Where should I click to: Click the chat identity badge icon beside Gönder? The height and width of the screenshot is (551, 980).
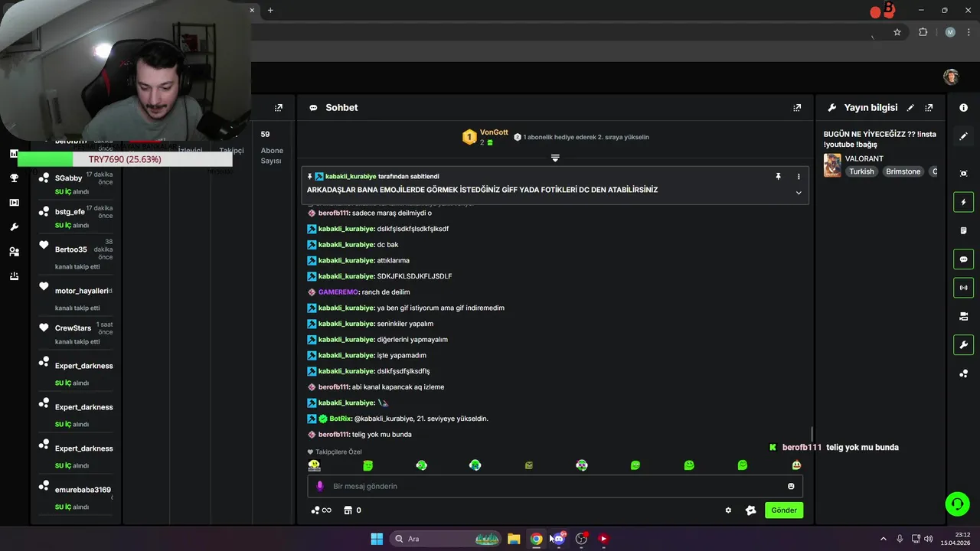tap(750, 510)
